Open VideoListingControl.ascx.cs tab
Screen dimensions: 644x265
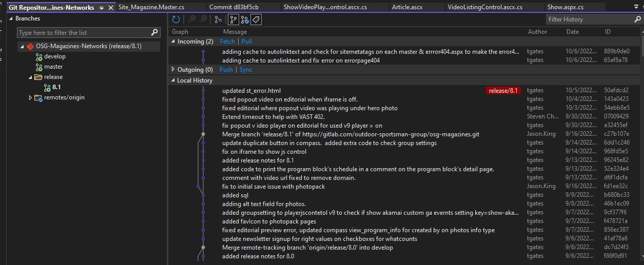pyautogui.click(x=485, y=7)
